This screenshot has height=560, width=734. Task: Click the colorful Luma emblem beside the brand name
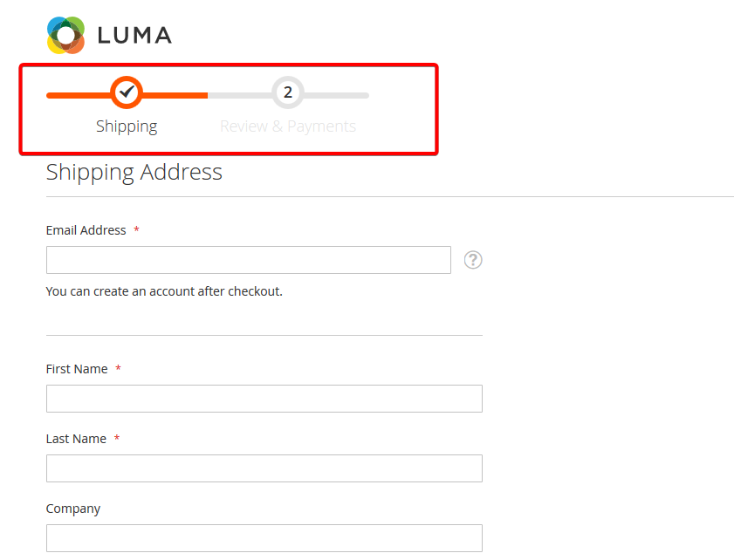[x=65, y=35]
